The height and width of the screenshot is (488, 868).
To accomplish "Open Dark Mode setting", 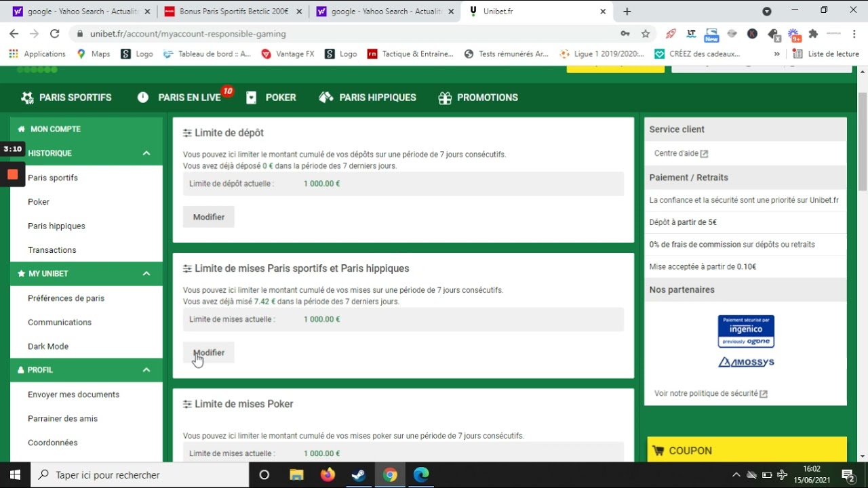I will click(x=48, y=346).
